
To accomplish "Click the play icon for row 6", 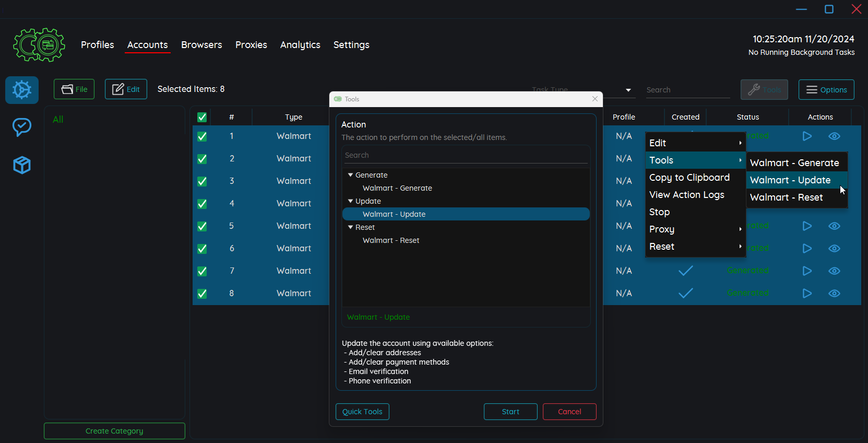I will [807, 248].
